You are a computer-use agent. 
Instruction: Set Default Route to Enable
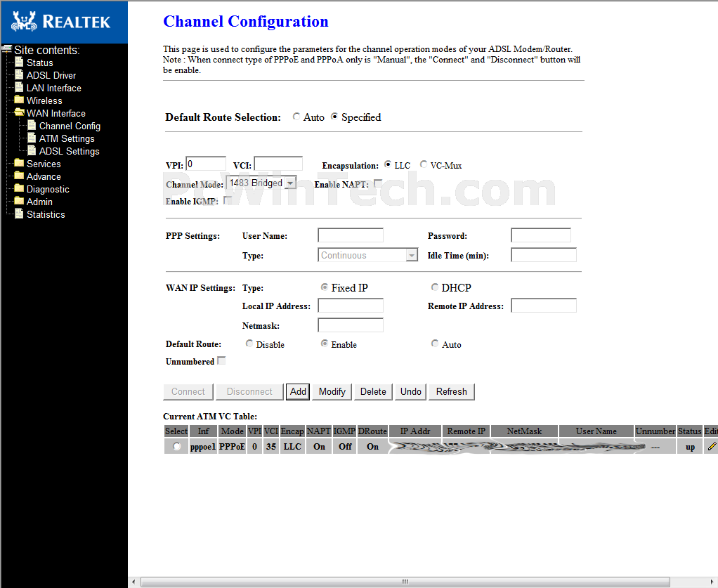324,344
